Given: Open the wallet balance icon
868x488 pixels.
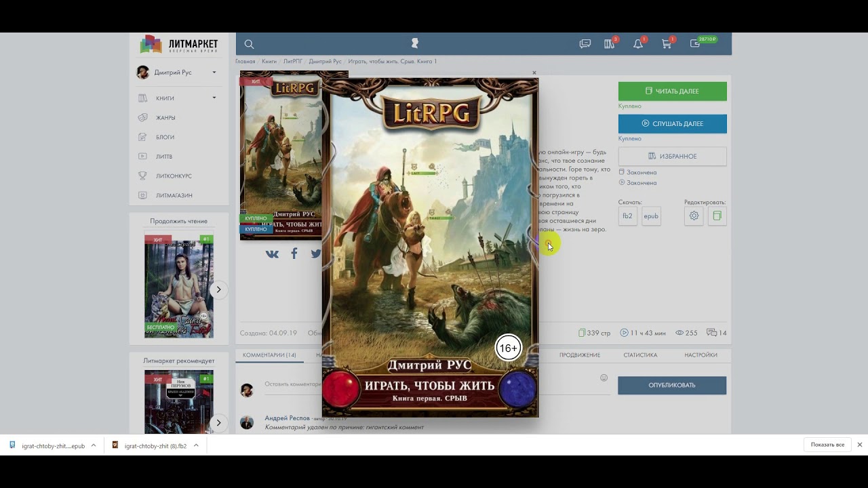Looking at the screenshot, I should click(x=696, y=43).
